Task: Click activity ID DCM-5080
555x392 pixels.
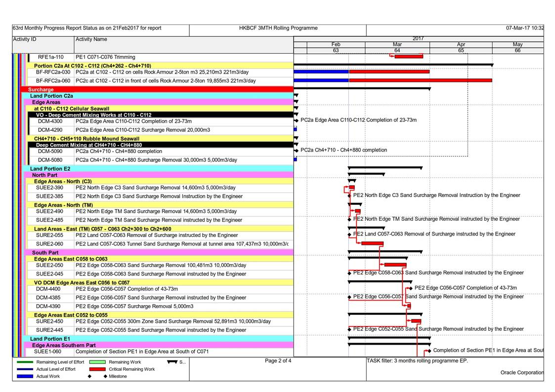Action: (x=50, y=160)
